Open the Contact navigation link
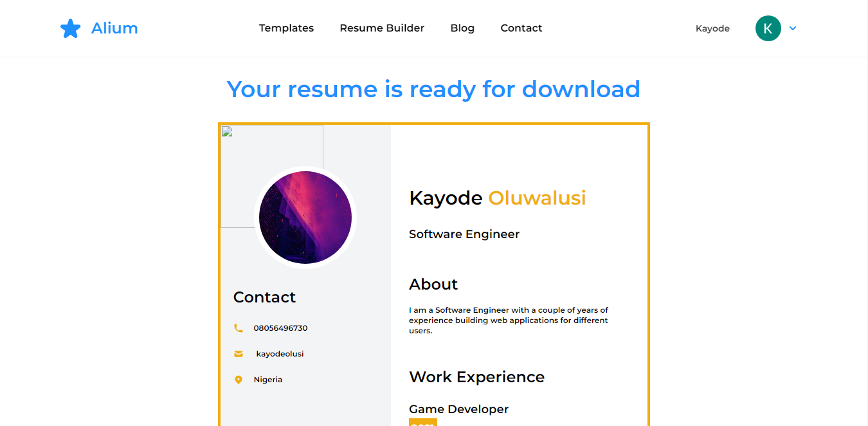Image resolution: width=868 pixels, height=426 pixels. (x=521, y=28)
